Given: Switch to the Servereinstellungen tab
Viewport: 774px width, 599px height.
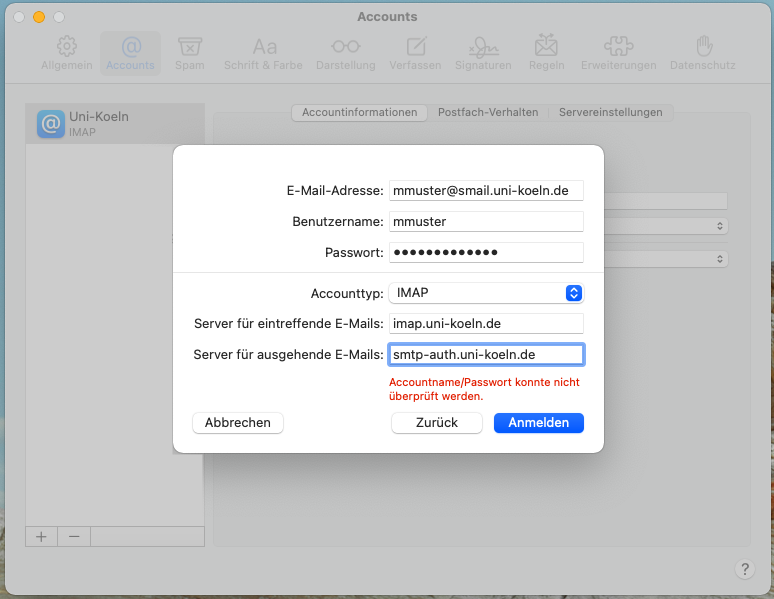Looking at the screenshot, I should tap(611, 113).
